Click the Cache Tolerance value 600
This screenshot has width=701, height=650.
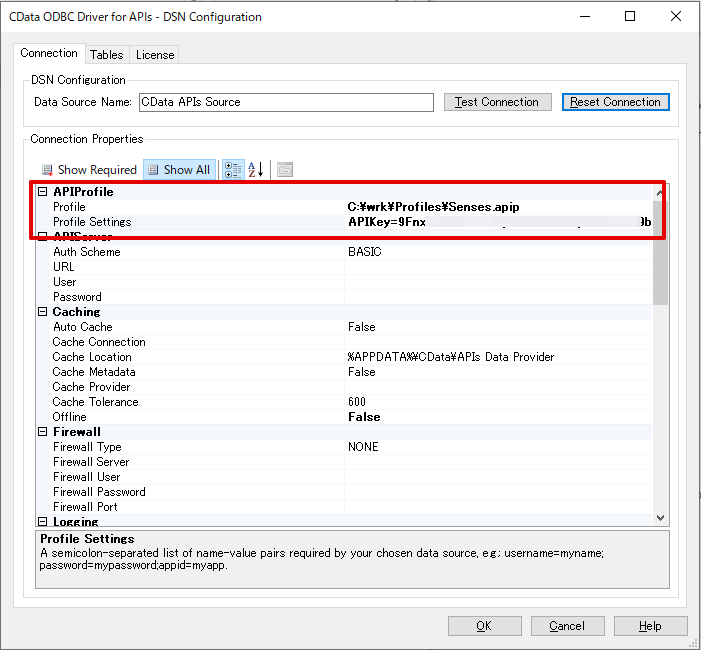[357, 402]
